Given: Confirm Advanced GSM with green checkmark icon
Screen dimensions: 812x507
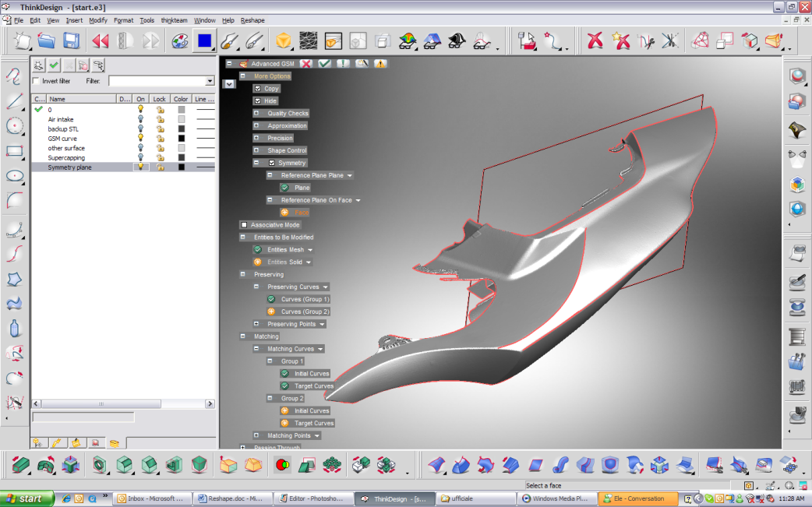Looking at the screenshot, I should click(324, 64).
